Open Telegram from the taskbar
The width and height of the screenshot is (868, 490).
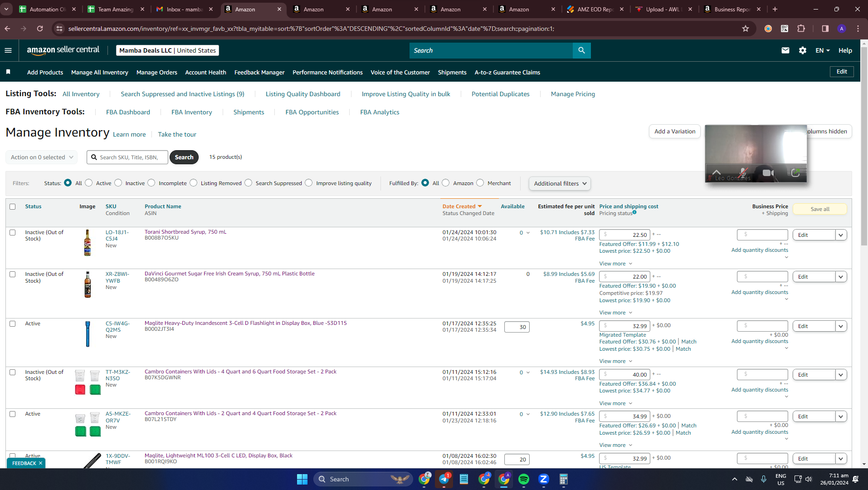pos(444,479)
